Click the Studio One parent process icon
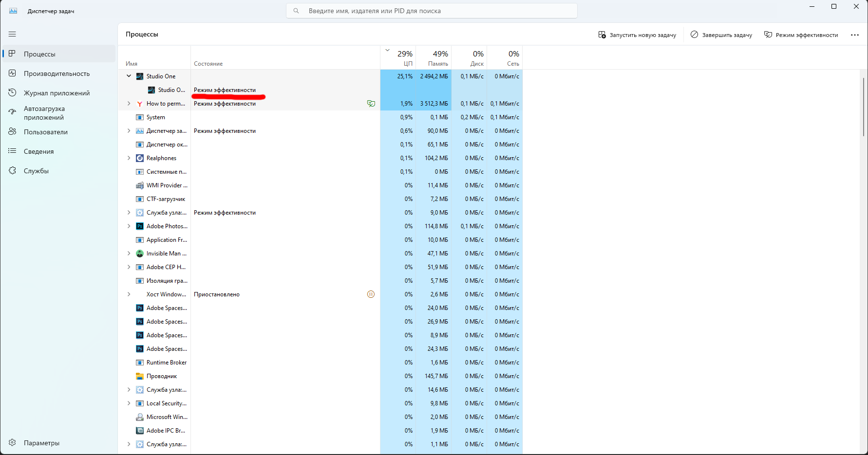The height and width of the screenshot is (455, 868). (x=140, y=76)
